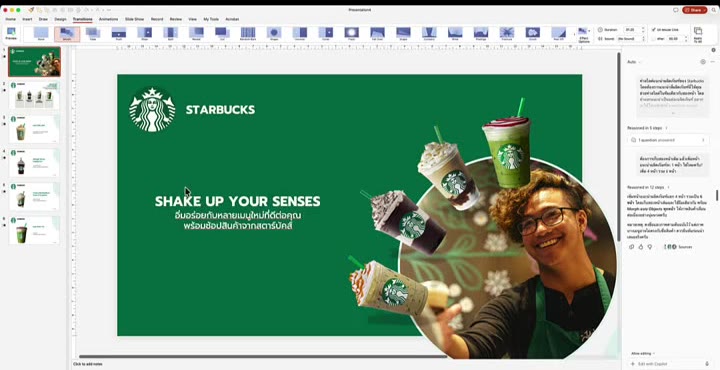
Task: Click the Duration value field
Action: pos(630,30)
